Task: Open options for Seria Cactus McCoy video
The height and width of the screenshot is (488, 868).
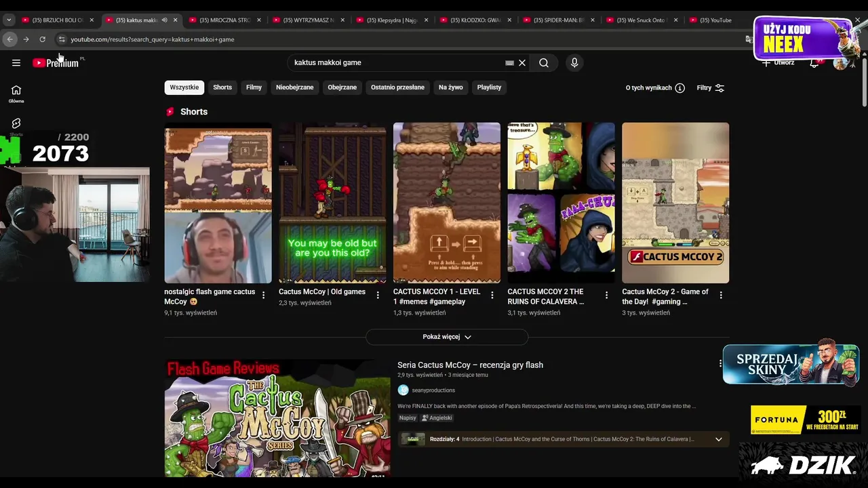Action: [720, 364]
